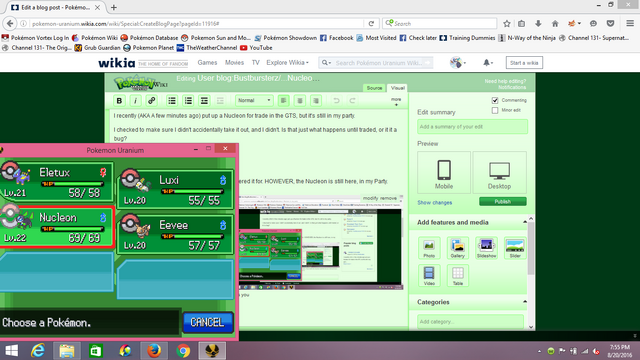640x360 pixels.
Task: Open the Pokémon Showdown bookmark
Action: 286,38
